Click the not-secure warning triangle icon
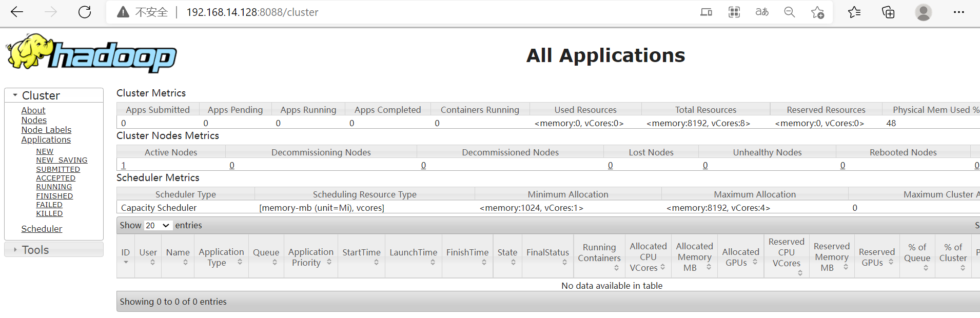The width and height of the screenshot is (980, 318). click(x=123, y=12)
